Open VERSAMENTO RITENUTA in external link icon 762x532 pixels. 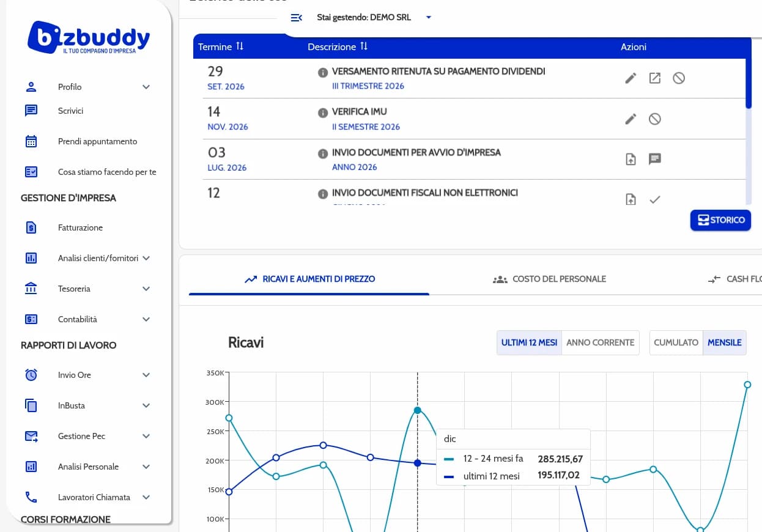pyautogui.click(x=655, y=78)
